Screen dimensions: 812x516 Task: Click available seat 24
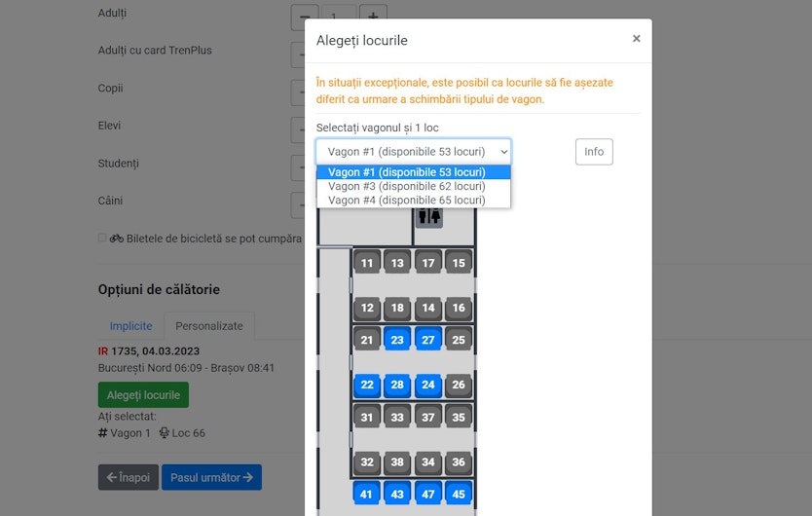(x=427, y=385)
